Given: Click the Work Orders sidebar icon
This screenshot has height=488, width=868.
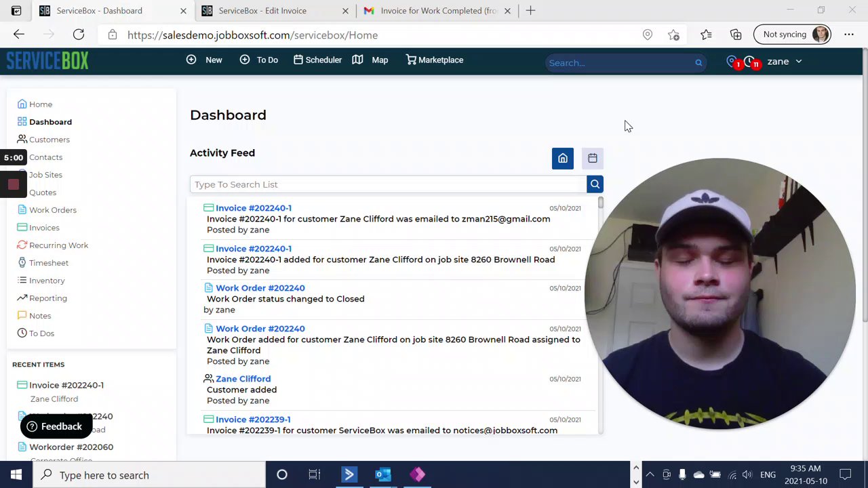Looking at the screenshot, I should point(22,209).
